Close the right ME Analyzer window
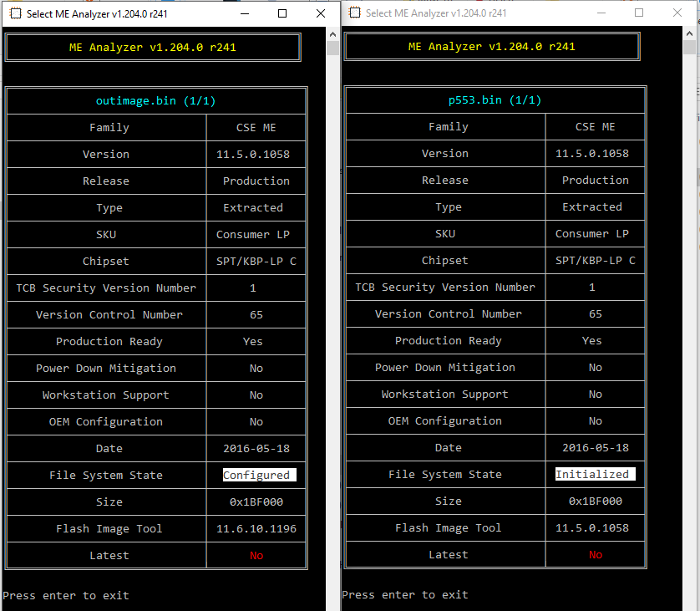The width and height of the screenshot is (700, 611). pos(677,13)
